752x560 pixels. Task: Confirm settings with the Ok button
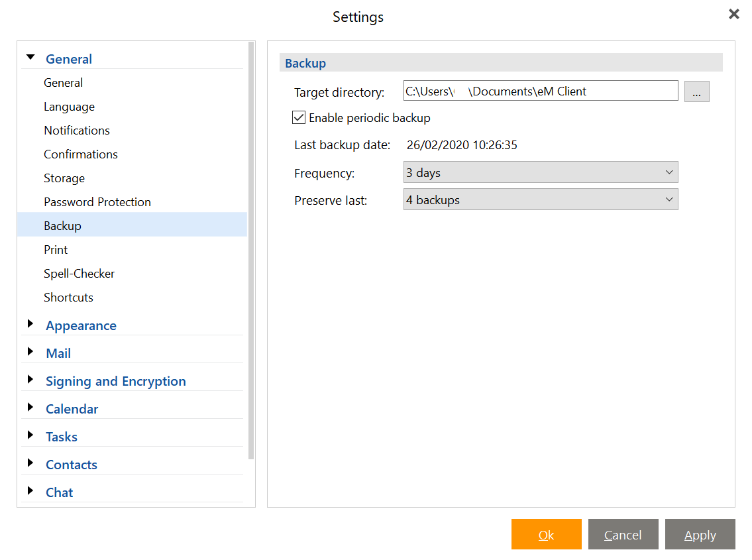coord(546,534)
